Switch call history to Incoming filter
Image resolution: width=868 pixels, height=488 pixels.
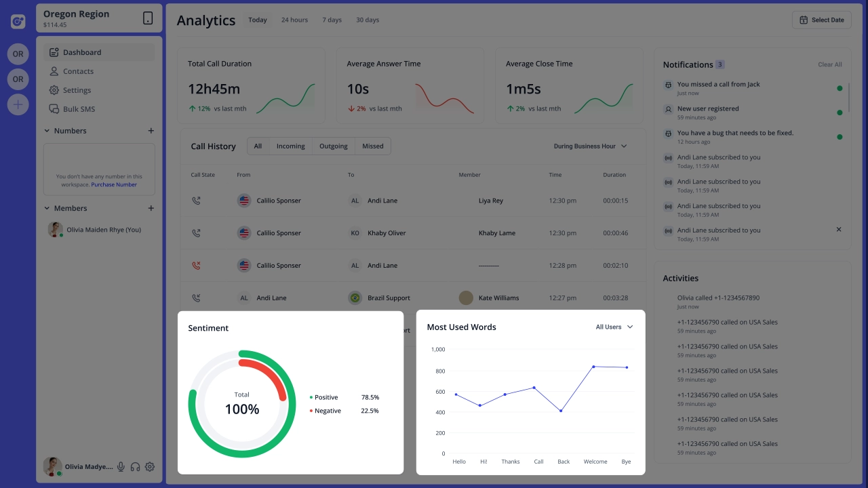point(290,146)
